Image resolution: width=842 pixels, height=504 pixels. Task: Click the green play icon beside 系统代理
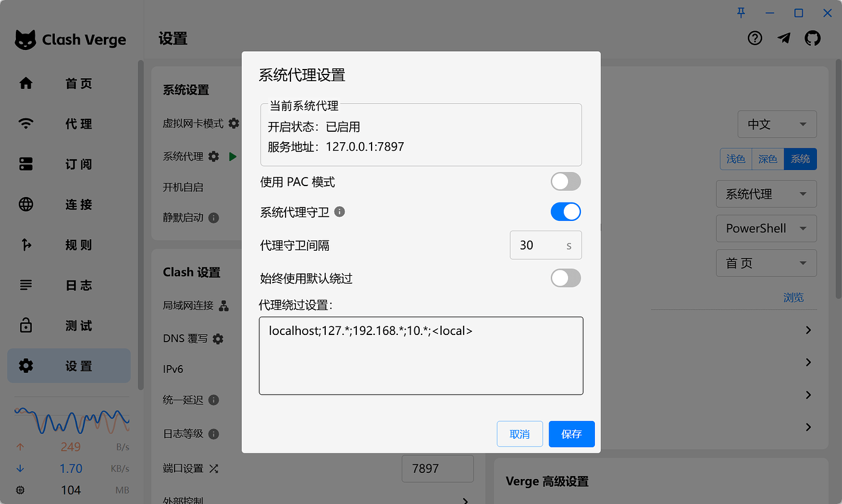[232, 156]
